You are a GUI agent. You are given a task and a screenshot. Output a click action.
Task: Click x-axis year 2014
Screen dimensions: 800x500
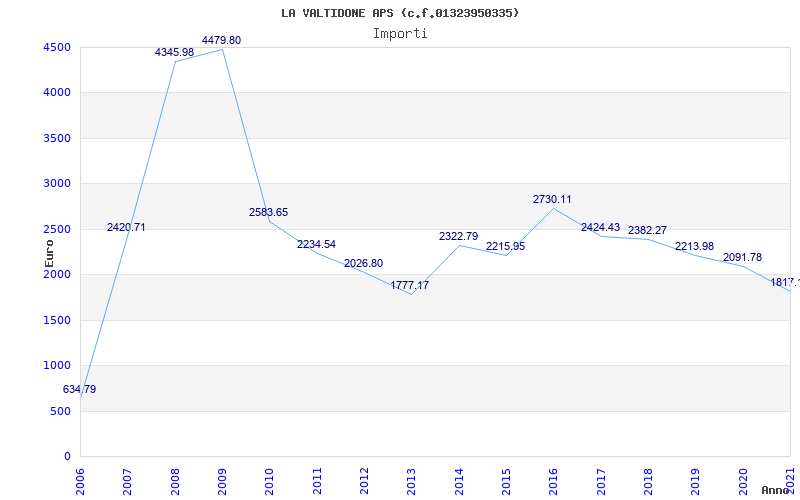pos(459,481)
